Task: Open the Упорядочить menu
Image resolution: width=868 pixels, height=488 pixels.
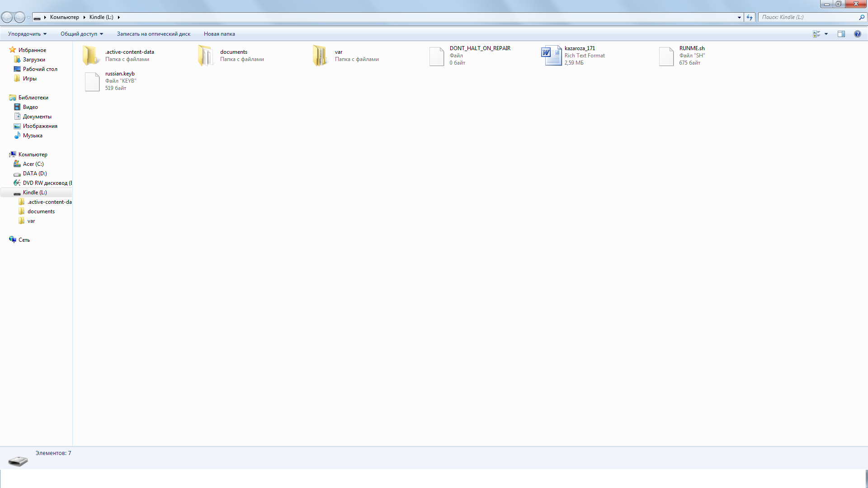Action: tap(27, 34)
